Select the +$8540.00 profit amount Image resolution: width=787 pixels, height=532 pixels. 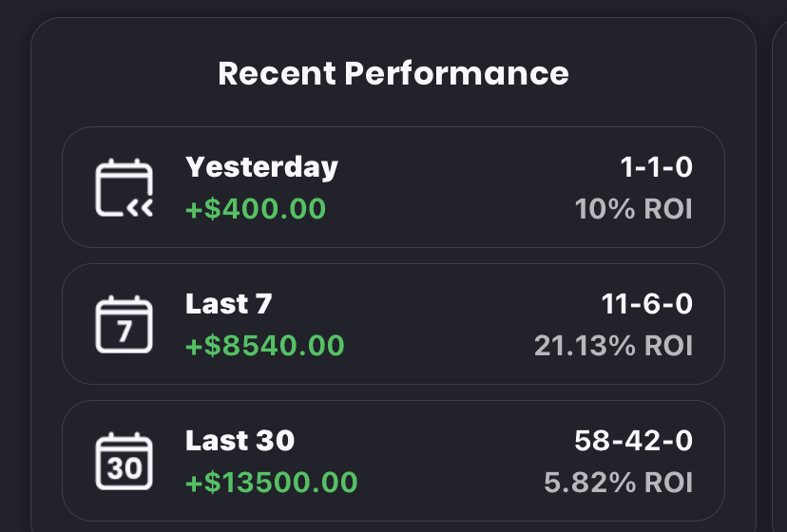click(264, 345)
